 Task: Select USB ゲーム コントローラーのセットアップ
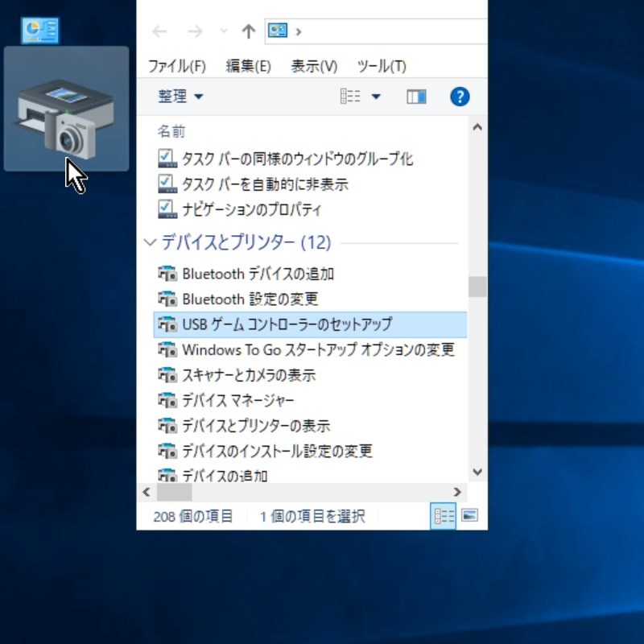point(311,324)
